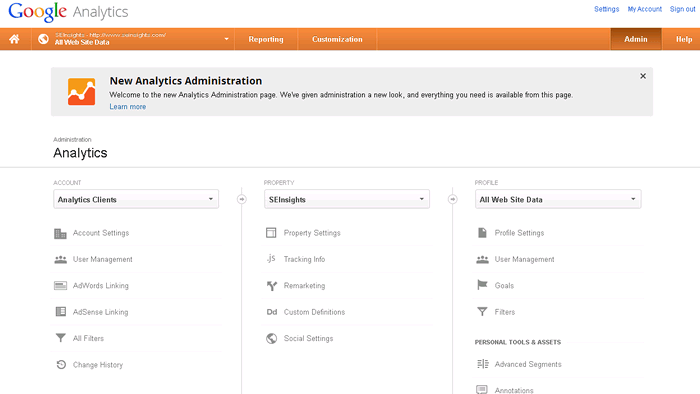Click the globe icon beside All Web Site Data
The image size is (700, 394).
(43, 39)
